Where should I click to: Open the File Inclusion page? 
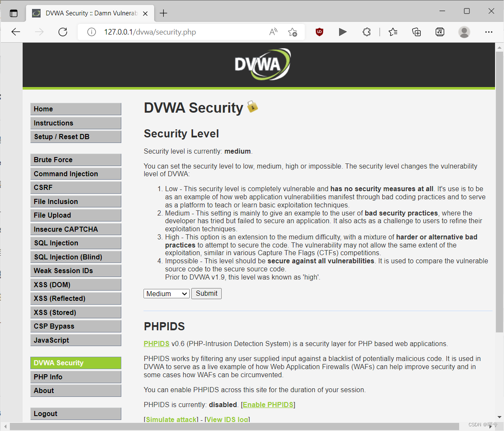pos(76,202)
